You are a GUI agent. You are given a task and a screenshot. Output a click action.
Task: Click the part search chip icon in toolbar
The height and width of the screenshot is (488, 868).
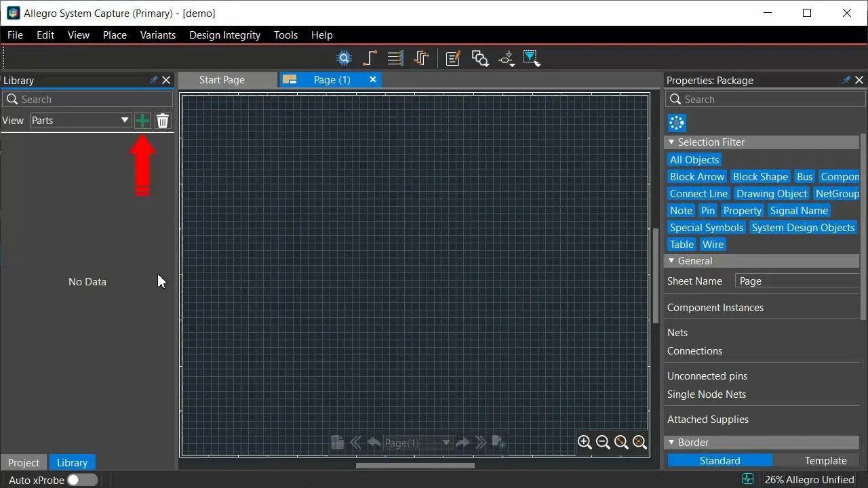point(344,58)
